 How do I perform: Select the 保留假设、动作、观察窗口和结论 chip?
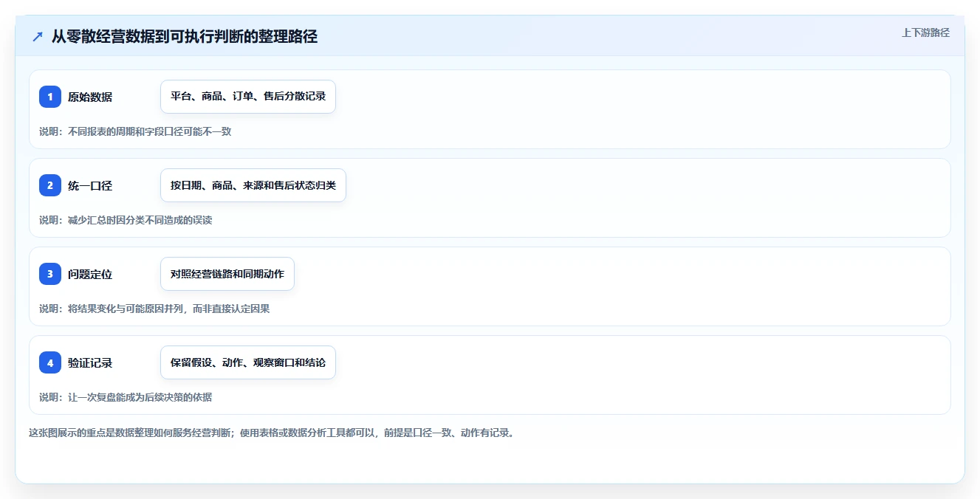point(248,362)
